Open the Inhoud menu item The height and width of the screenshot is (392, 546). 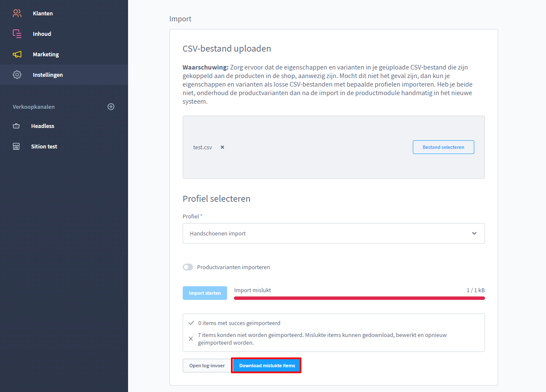pyautogui.click(x=42, y=34)
